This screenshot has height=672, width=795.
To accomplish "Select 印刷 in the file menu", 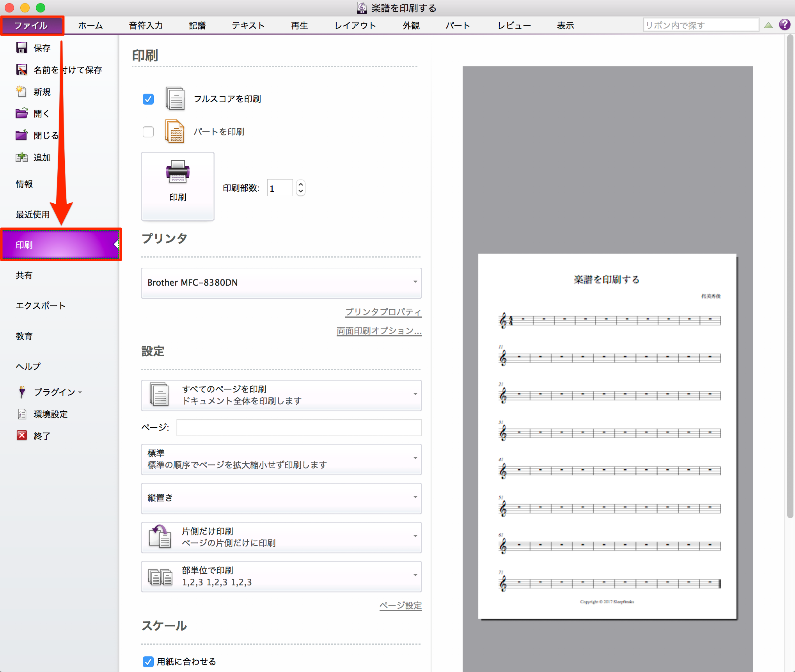I will (x=61, y=245).
